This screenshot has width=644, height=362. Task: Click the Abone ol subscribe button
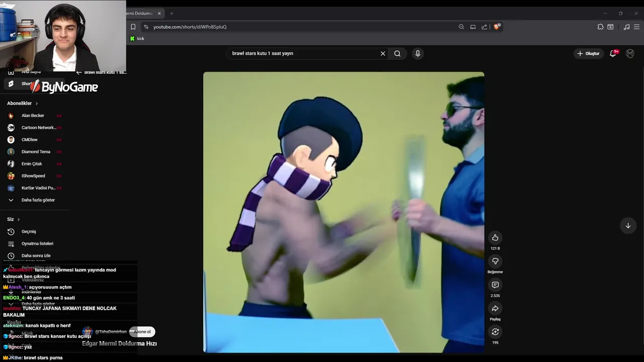click(x=142, y=332)
